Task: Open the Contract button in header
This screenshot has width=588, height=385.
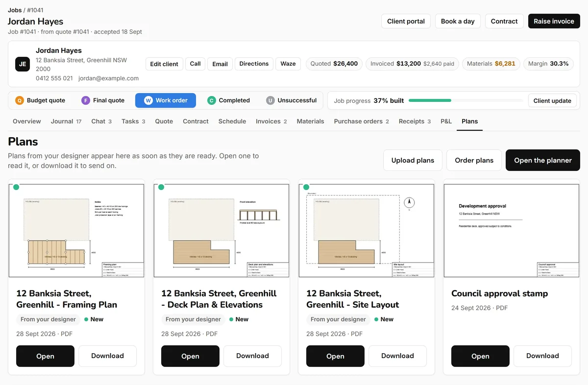Action: (504, 21)
